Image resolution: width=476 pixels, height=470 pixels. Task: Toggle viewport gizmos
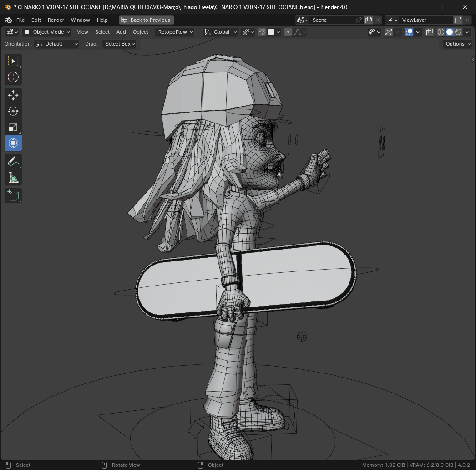coord(389,32)
